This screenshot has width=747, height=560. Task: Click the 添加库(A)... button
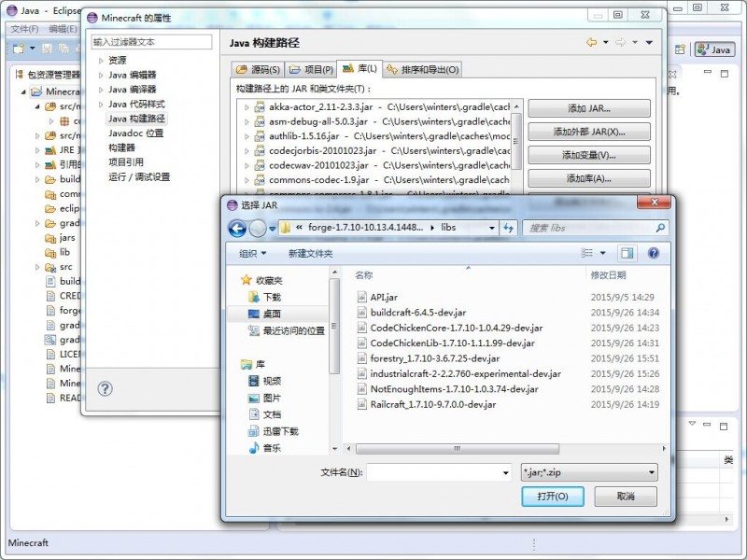(x=589, y=178)
